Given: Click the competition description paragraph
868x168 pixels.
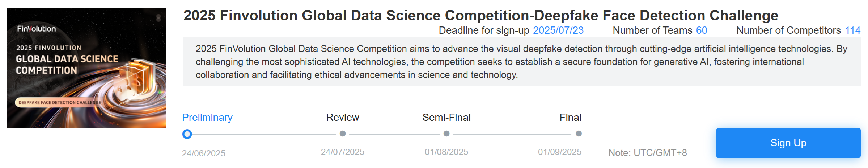Looking at the screenshot, I should click(x=522, y=62).
